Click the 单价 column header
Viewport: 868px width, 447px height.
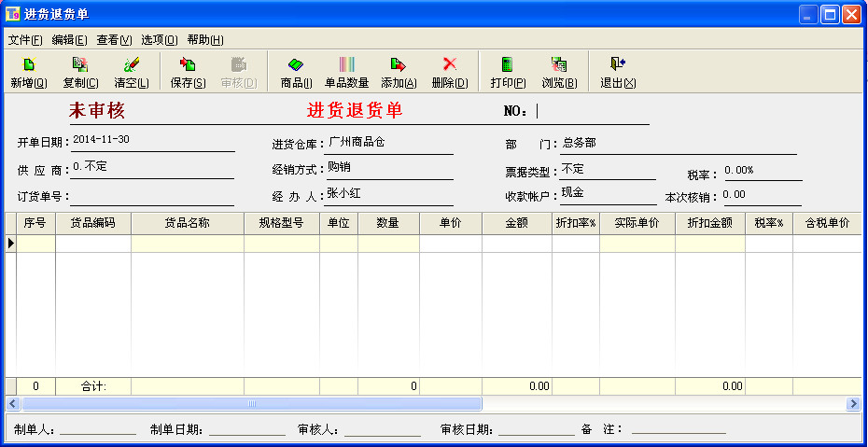coord(451,224)
